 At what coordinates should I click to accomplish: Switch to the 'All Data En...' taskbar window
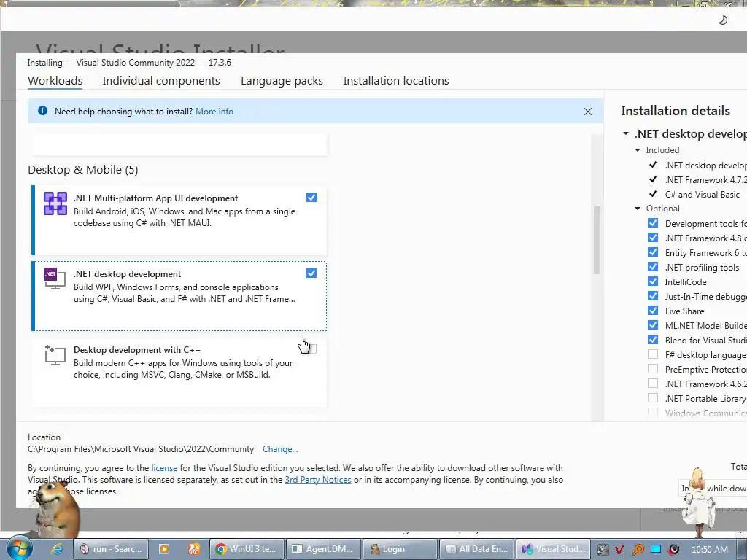477,549
